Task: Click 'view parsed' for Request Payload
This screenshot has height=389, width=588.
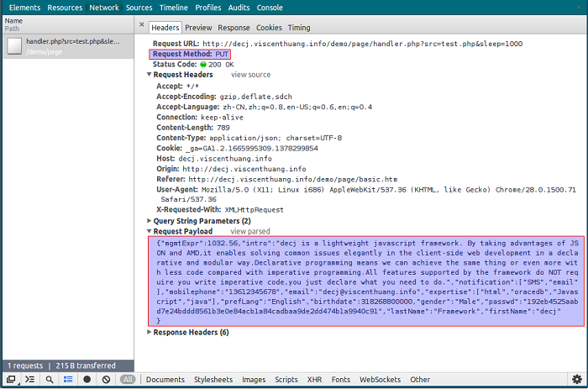Action: pyautogui.click(x=250, y=231)
